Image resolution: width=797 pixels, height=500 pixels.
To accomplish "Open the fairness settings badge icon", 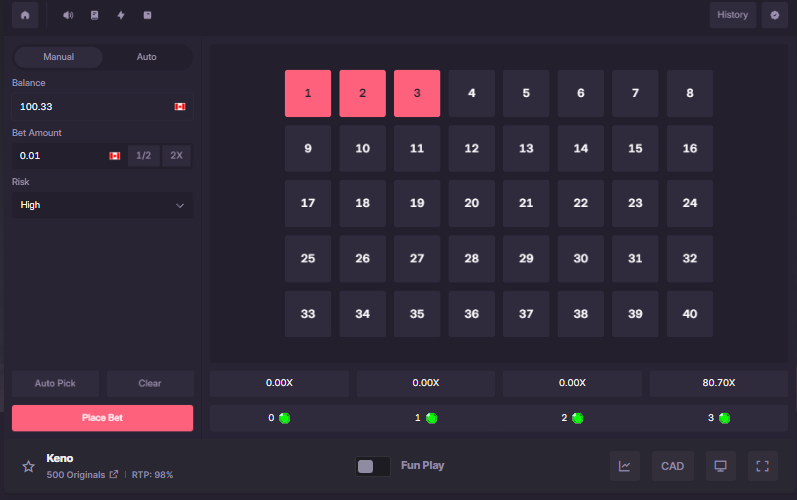I will point(775,15).
